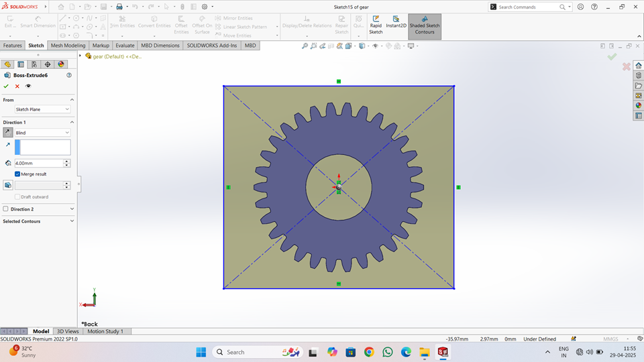Open the MBD Dimensions tab
Viewport: 644px width, 362px height.
[160, 46]
